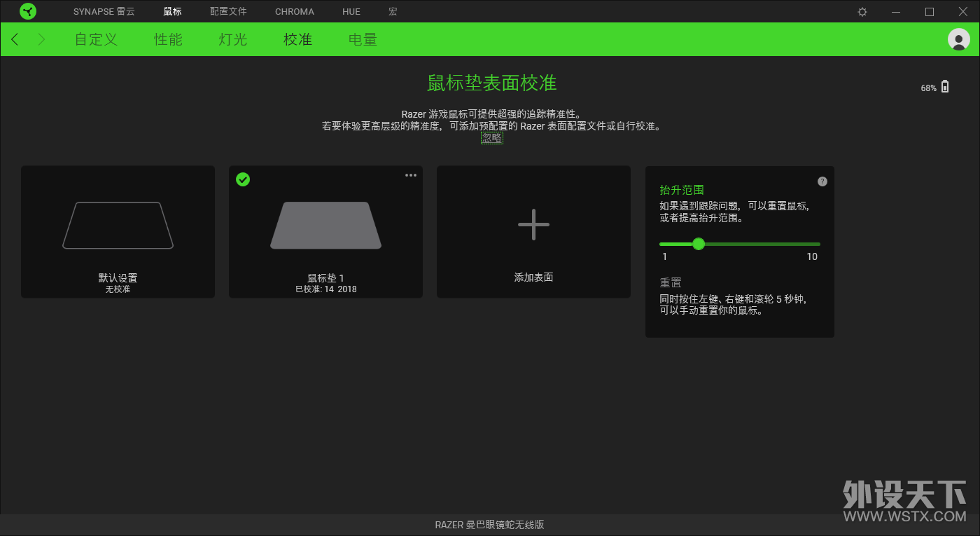980x536 pixels.
Task: Open the SYNAPSE 雷云 tab
Action: click(104, 12)
